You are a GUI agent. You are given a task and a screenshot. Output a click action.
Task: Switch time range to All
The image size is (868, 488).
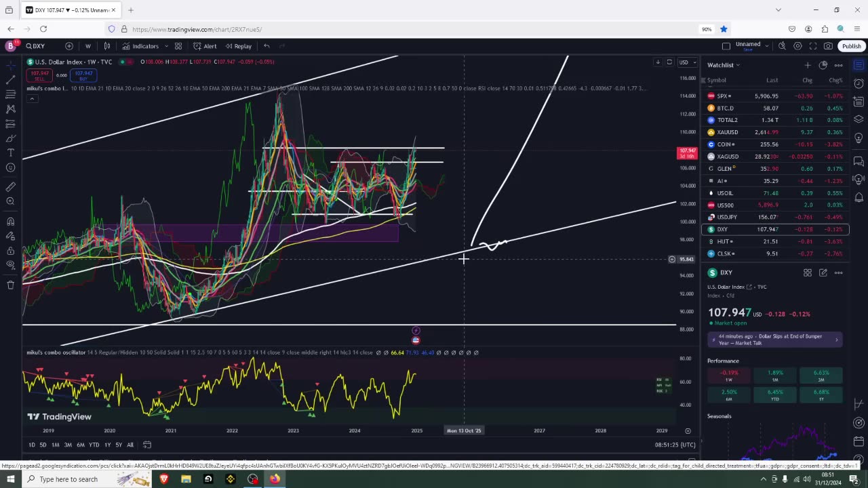pos(130,445)
